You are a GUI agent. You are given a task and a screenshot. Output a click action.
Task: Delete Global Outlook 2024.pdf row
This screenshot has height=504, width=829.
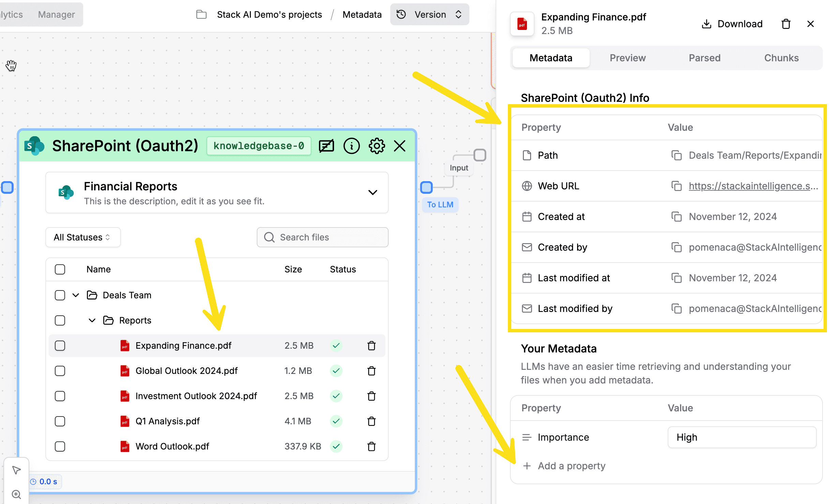tap(372, 371)
